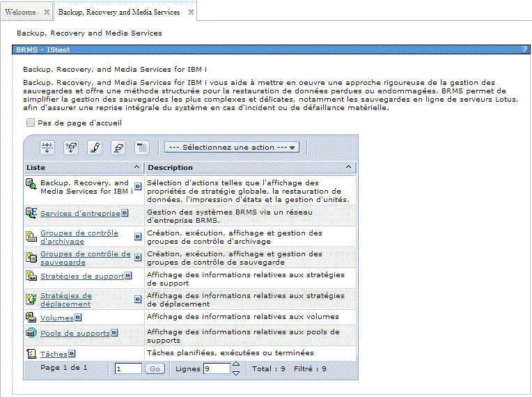
Task: Click the Clear all filters toolbar icon
Action: pyautogui.click(x=71, y=148)
